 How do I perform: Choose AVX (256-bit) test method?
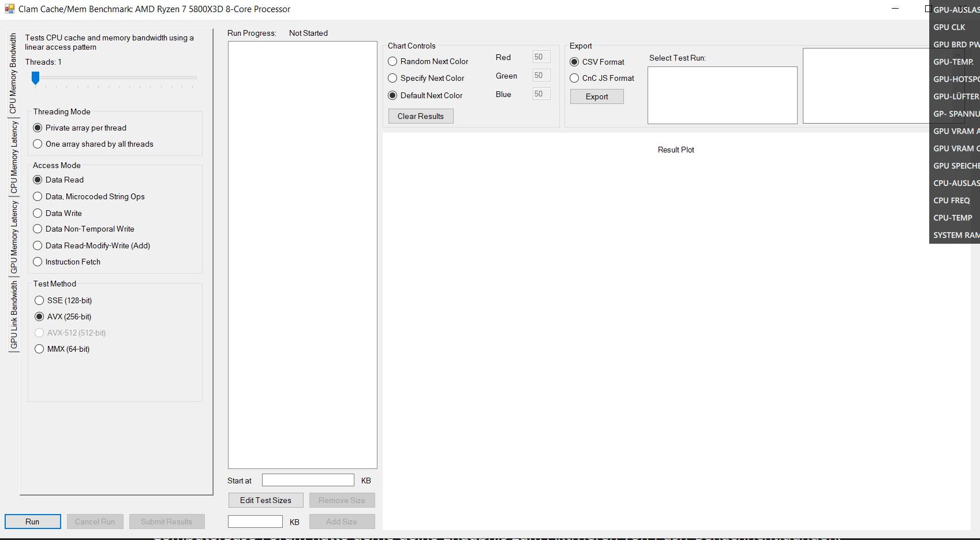[x=63, y=316]
